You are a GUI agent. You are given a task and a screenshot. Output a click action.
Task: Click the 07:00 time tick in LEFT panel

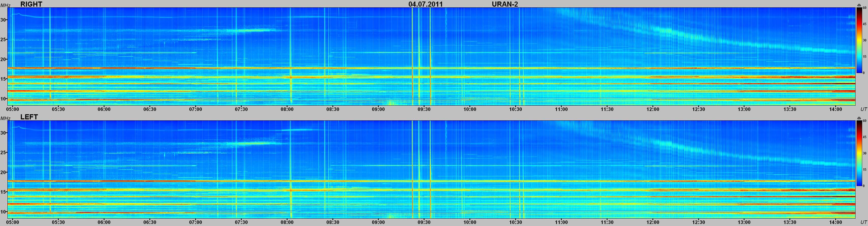click(195, 222)
